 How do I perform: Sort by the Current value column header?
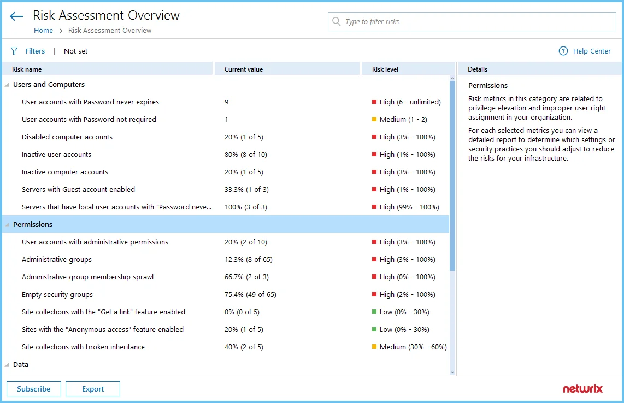click(x=287, y=69)
